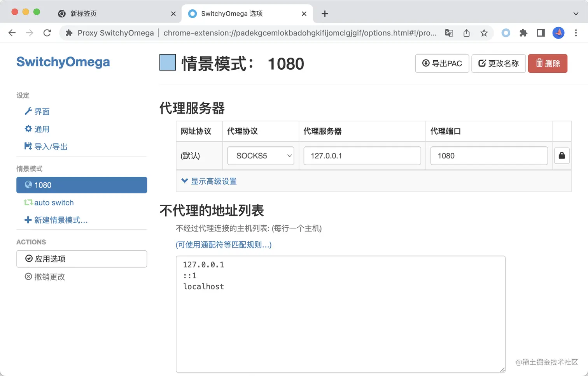Viewport: 588px width, 376px height.
Task: Reload the page with the refresh icon
Action: pos(47,33)
